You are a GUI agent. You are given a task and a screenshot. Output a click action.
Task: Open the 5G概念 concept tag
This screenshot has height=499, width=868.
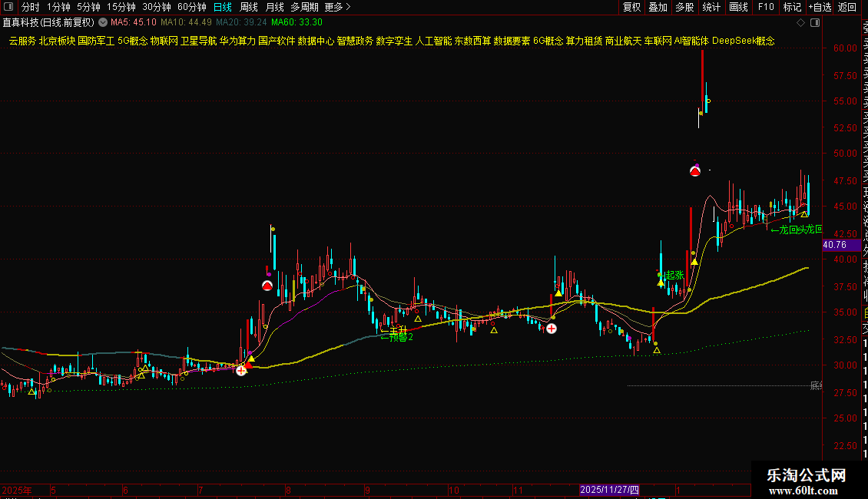click(133, 41)
